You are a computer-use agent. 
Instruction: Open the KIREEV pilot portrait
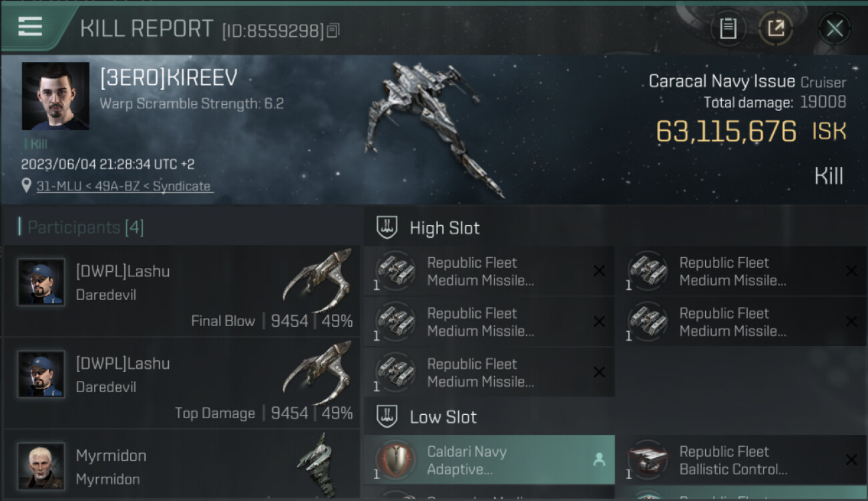[x=55, y=96]
